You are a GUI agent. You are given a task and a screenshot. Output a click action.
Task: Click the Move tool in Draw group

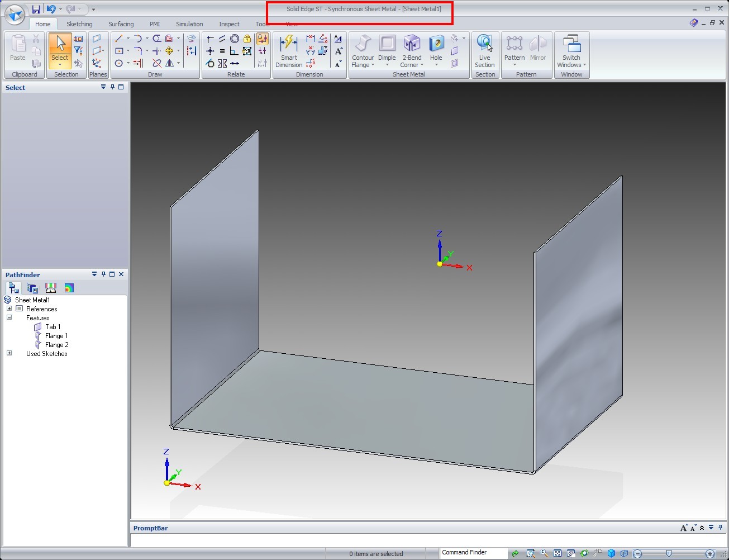pyautogui.click(x=169, y=51)
